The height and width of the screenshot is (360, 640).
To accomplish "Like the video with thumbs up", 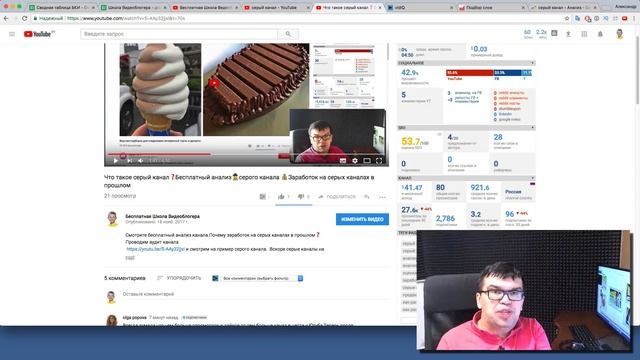I will tap(281, 197).
